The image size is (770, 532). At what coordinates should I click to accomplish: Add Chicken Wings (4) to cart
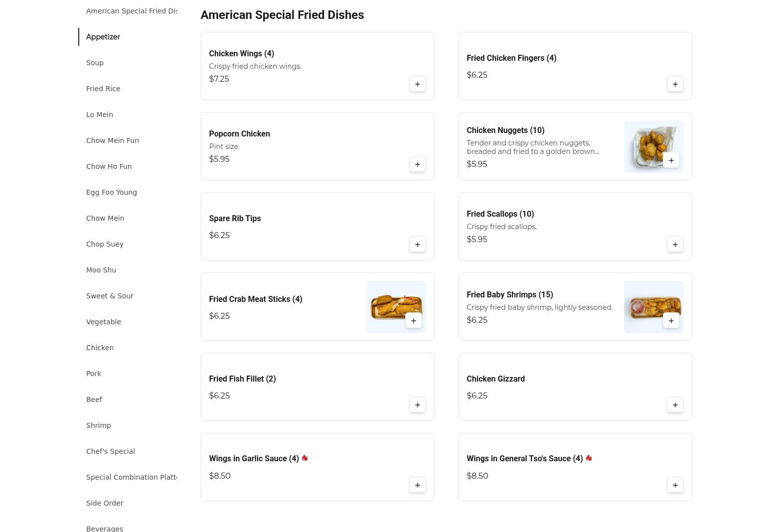(417, 84)
